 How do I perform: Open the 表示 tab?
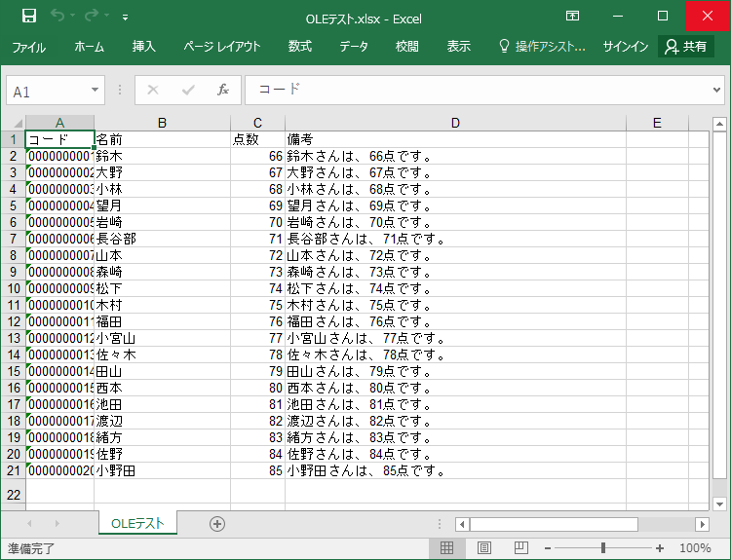[x=459, y=47]
